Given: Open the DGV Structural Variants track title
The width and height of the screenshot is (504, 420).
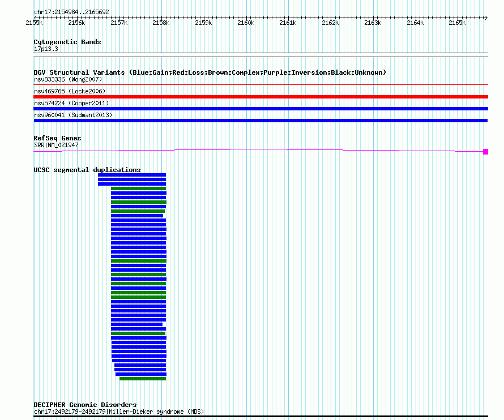Looking at the screenshot, I should (x=210, y=72).
